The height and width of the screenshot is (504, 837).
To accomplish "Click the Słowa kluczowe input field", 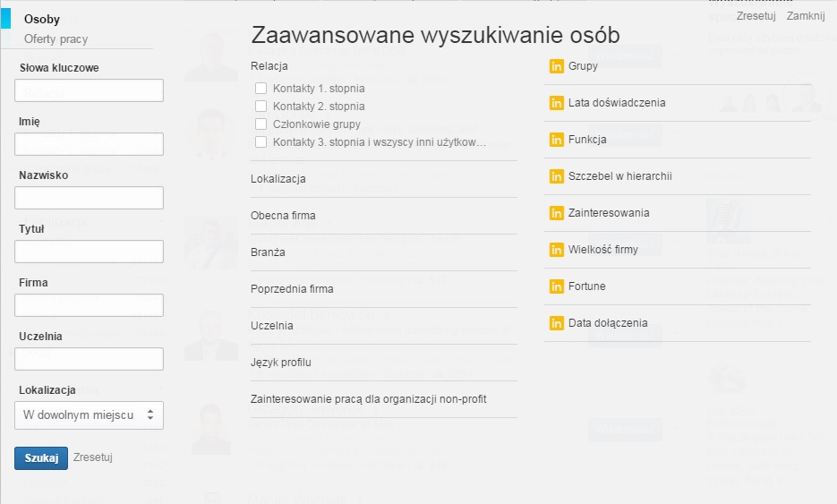I will click(90, 90).
